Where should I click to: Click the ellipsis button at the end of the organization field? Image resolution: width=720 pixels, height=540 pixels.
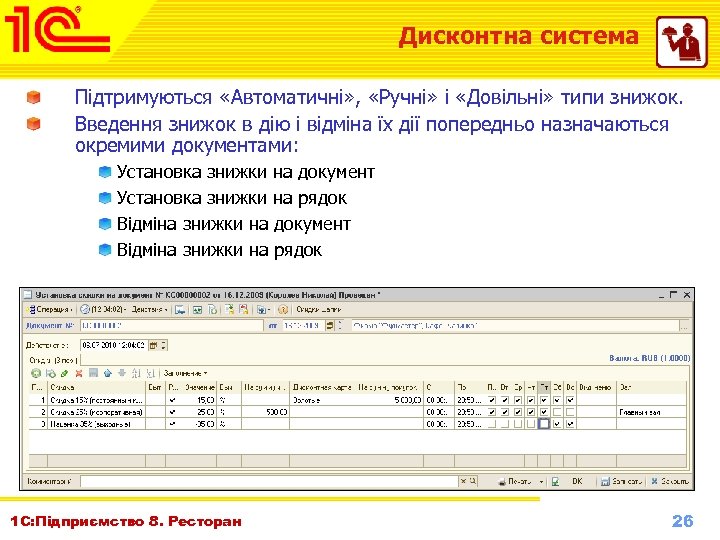pyautogui.click(x=684, y=326)
